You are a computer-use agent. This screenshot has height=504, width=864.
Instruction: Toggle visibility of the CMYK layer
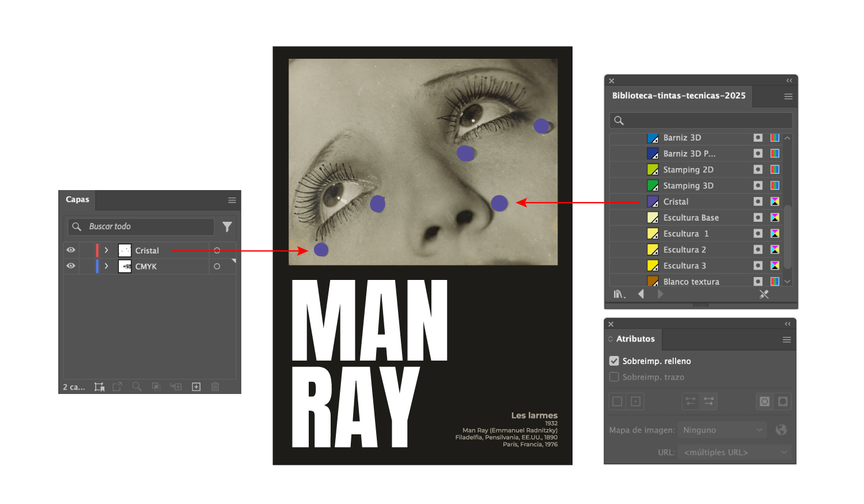click(x=71, y=266)
